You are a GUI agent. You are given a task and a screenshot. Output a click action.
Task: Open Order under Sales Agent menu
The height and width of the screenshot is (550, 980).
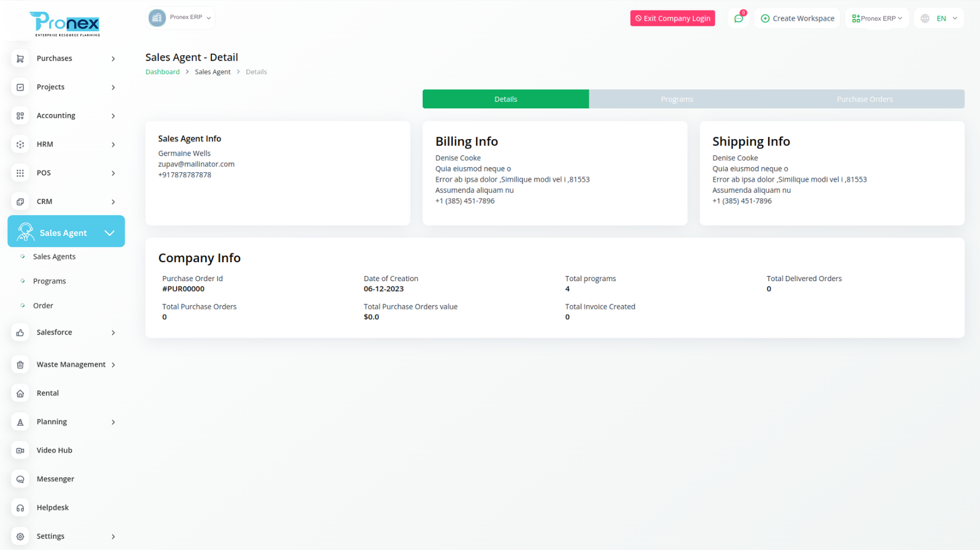pos(43,306)
